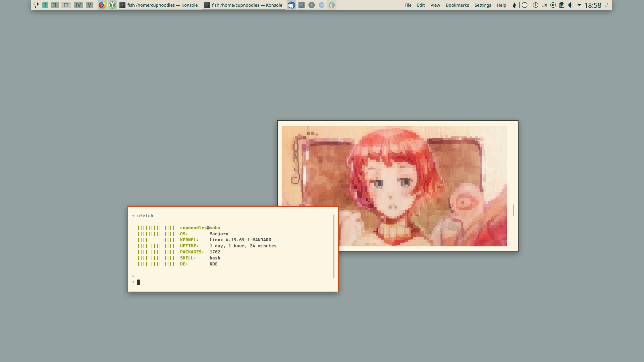Click the DE value 'KDE'
Image resolution: width=644 pixels, height=362 pixels.
213,264
